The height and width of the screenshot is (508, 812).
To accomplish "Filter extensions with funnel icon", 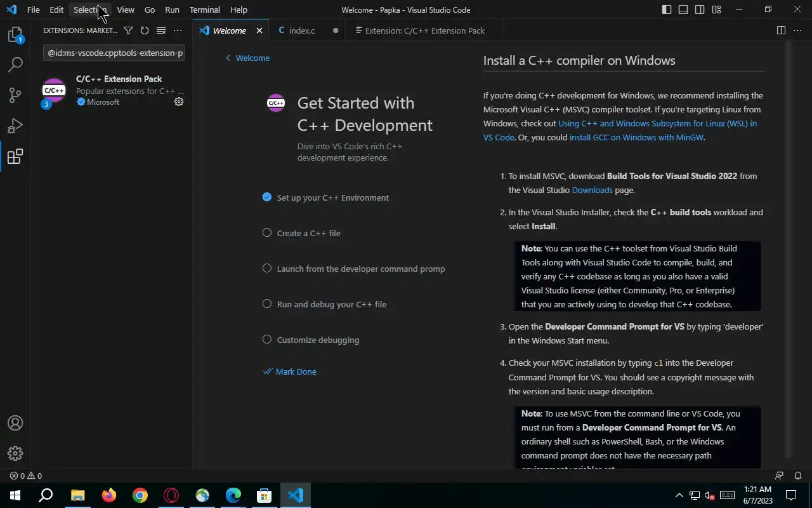I will (128, 30).
